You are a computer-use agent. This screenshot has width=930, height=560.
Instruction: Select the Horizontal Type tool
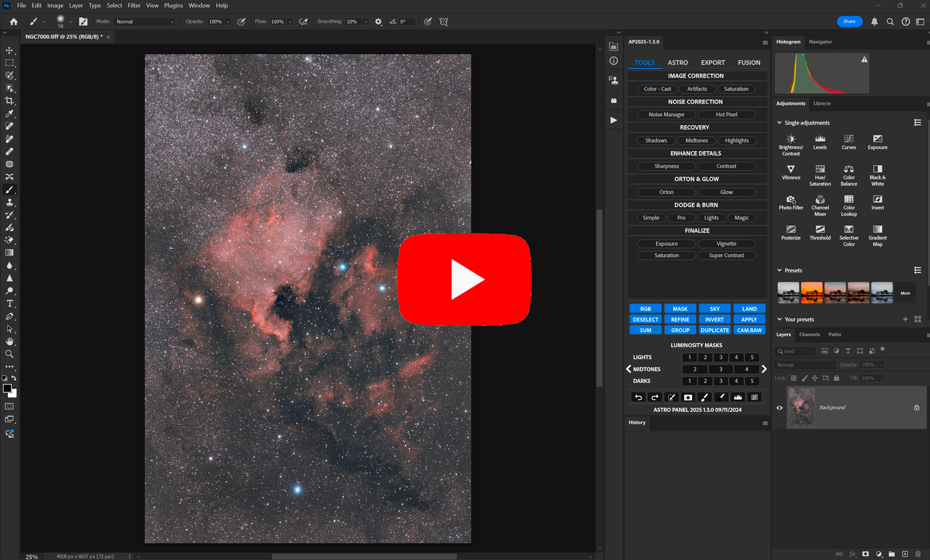click(10, 304)
